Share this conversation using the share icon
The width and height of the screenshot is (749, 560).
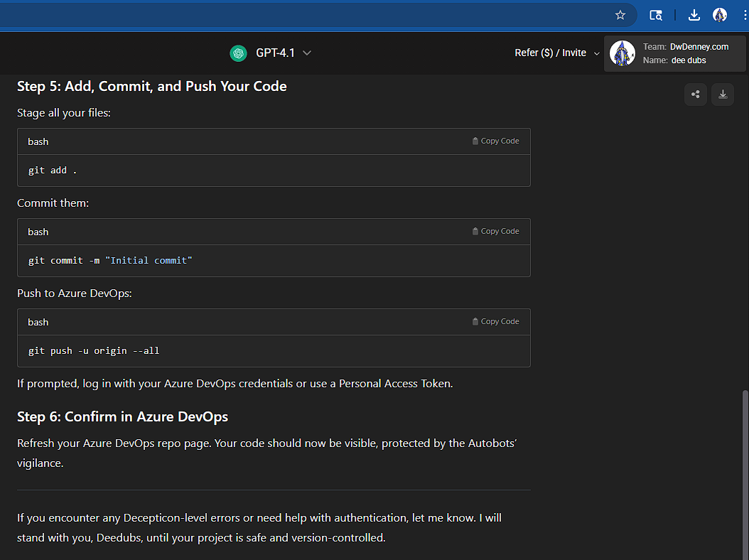[x=696, y=95]
